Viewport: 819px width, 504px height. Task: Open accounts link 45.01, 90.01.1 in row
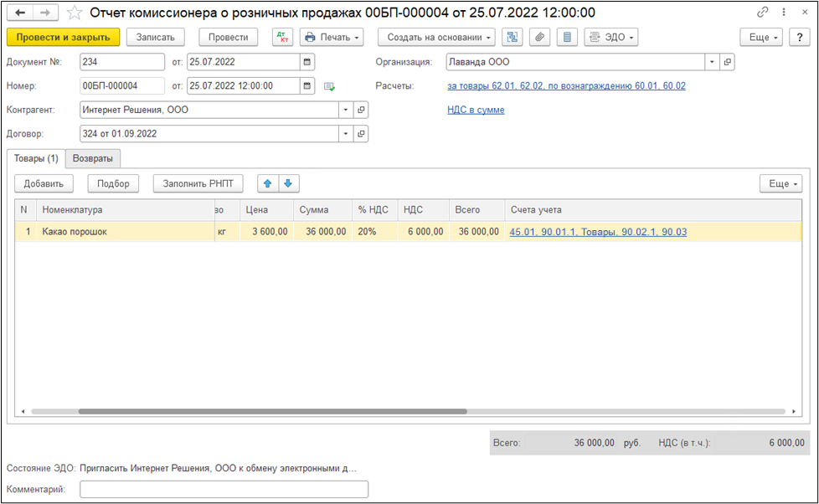coord(598,232)
